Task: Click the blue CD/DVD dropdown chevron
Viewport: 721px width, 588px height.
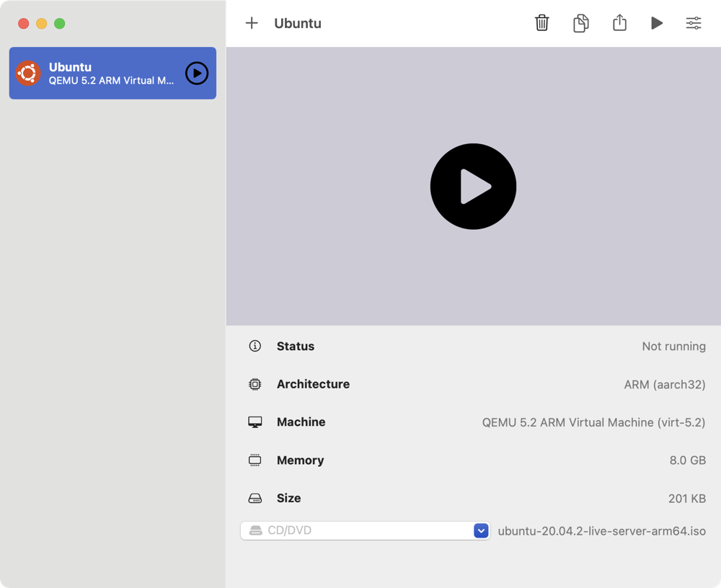Action: [x=481, y=531]
